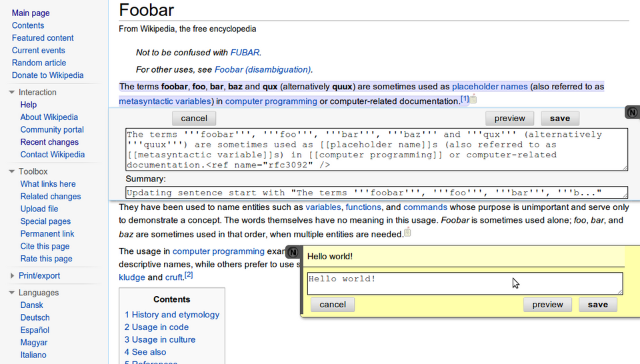Click the N badge beside the inline editor
This screenshot has height=364, width=640.
[x=632, y=112]
